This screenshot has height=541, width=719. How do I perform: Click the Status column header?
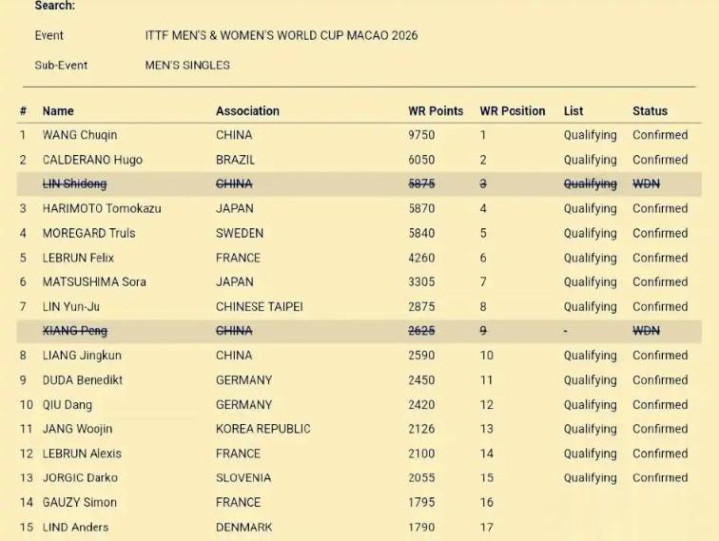649,111
